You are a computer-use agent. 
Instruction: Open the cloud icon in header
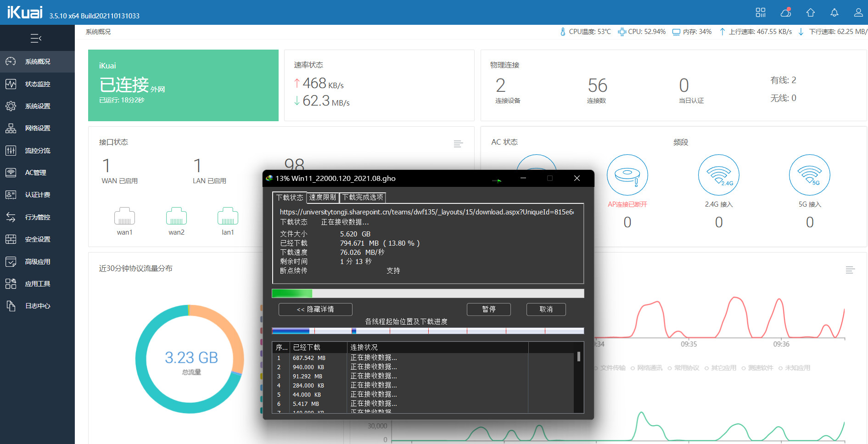click(786, 12)
